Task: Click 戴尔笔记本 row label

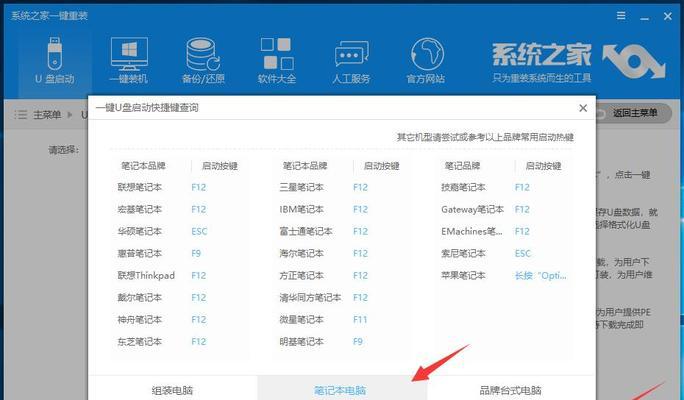Action: click(x=140, y=297)
